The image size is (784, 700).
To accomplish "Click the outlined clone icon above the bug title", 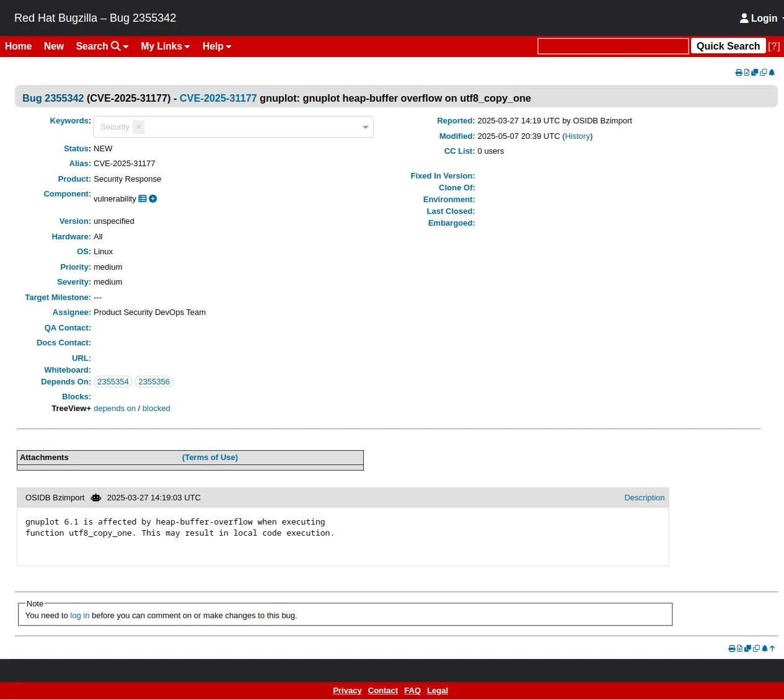I will click(x=764, y=73).
